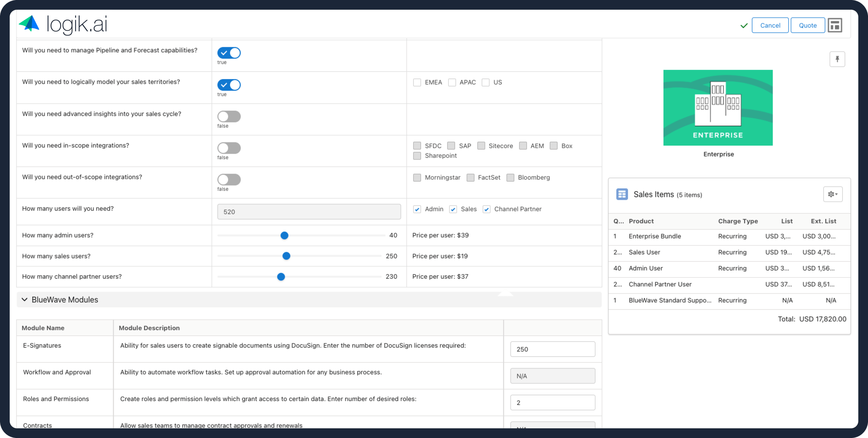868x438 pixels.
Task: Select the Channel Partner User row
Action: point(729,285)
